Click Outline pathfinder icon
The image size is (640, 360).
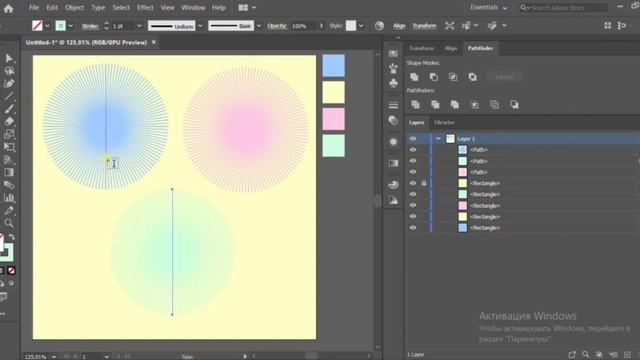[x=494, y=104]
